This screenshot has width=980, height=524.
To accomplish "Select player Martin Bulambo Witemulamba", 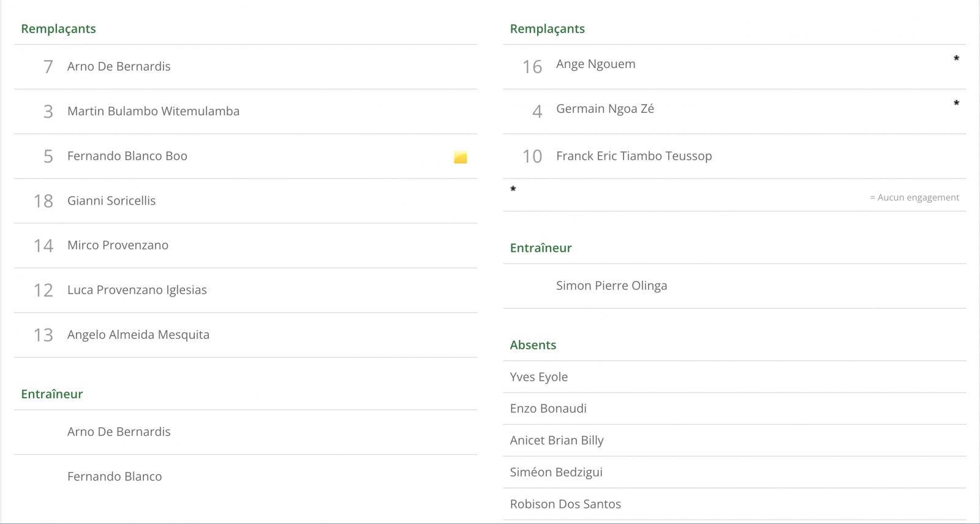I will 153,111.
